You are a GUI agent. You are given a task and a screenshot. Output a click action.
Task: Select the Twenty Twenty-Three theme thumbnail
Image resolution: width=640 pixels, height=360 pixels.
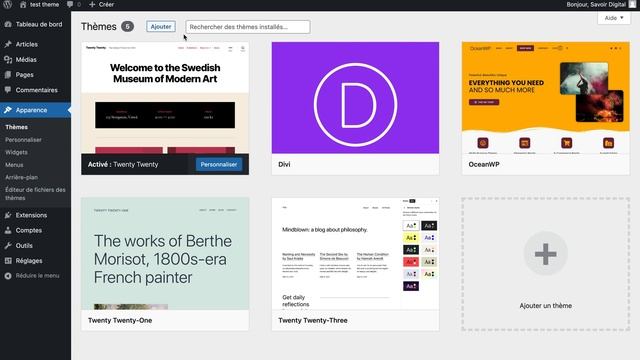tap(356, 253)
